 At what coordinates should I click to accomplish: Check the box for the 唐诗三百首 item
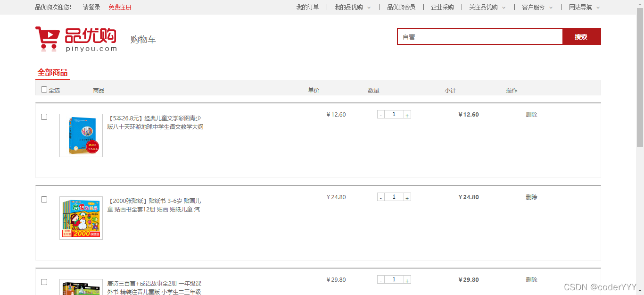click(44, 282)
